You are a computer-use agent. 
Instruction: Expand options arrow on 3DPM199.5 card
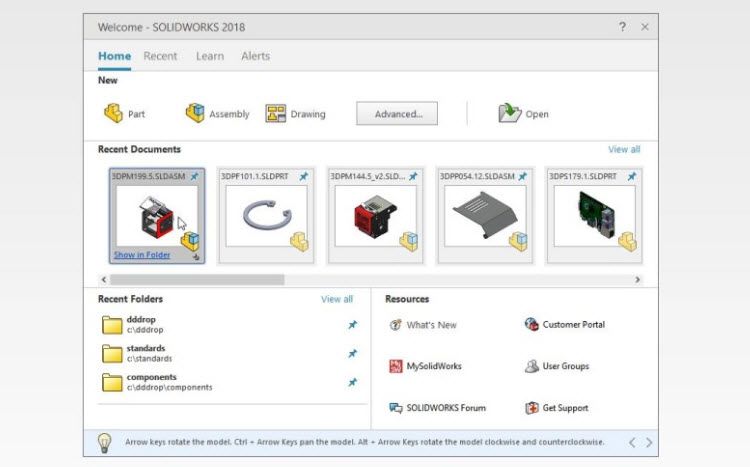click(196, 257)
